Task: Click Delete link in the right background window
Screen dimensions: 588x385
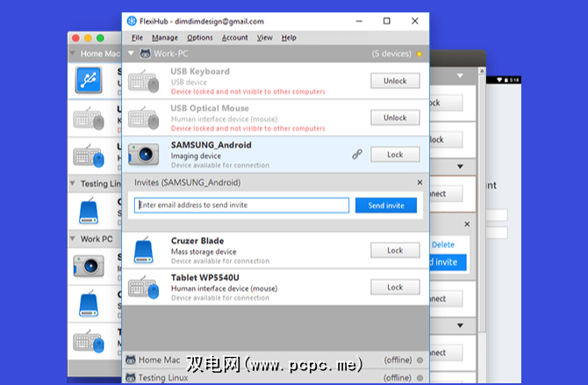Action: coord(443,245)
